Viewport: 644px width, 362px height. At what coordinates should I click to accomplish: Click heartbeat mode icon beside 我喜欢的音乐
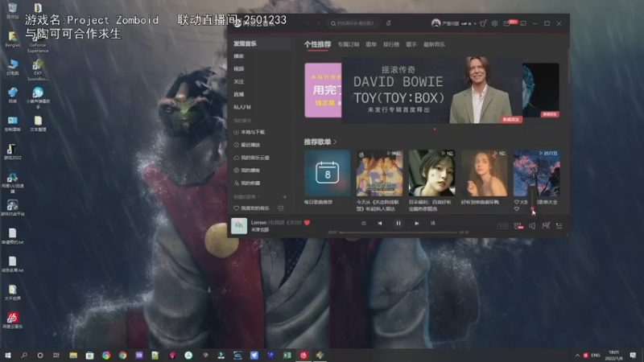coord(281,208)
